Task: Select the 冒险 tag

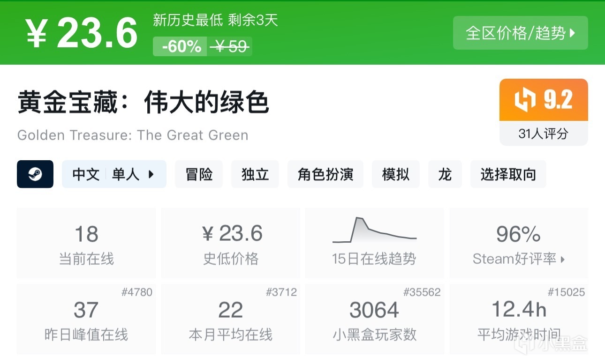Action: [x=199, y=174]
